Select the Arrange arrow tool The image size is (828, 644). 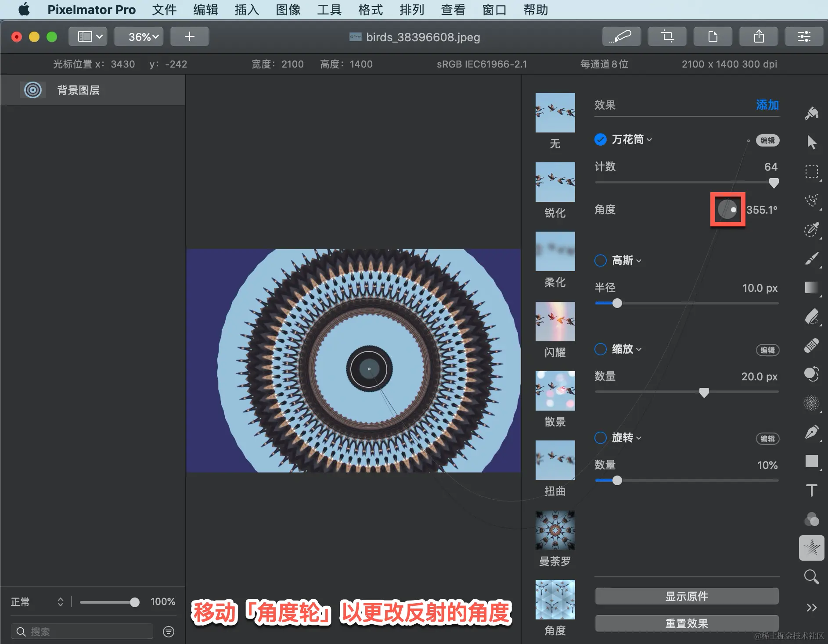(811, 142)
